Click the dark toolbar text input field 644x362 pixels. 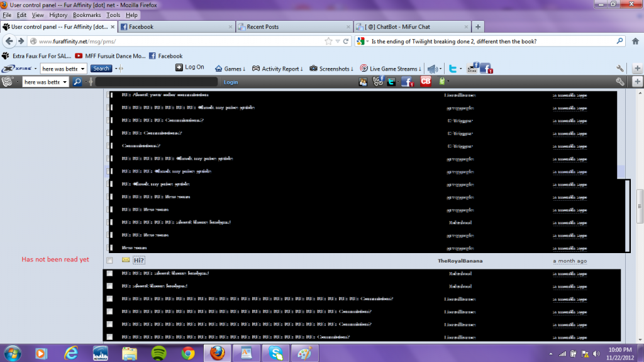[157, 82]
